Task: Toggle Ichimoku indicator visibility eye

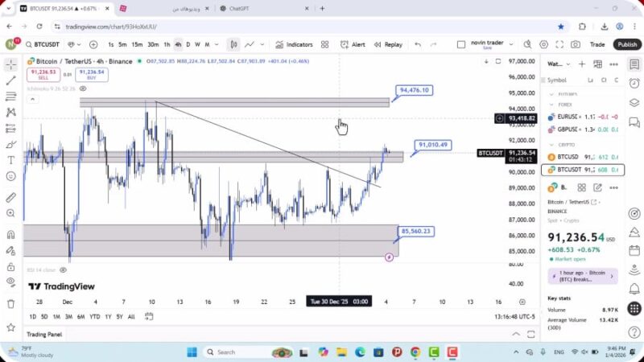Action: click(83, 88)
